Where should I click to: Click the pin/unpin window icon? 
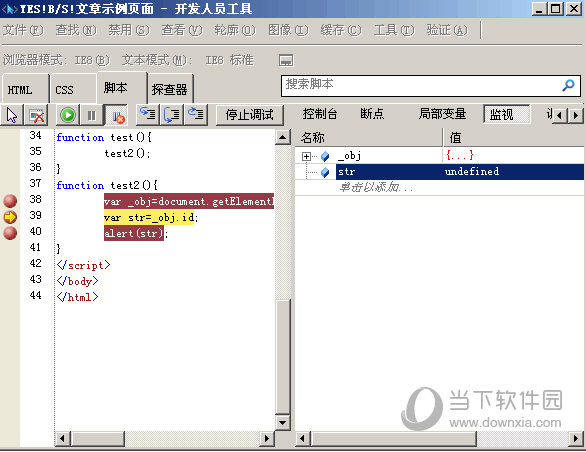point(286,60)
